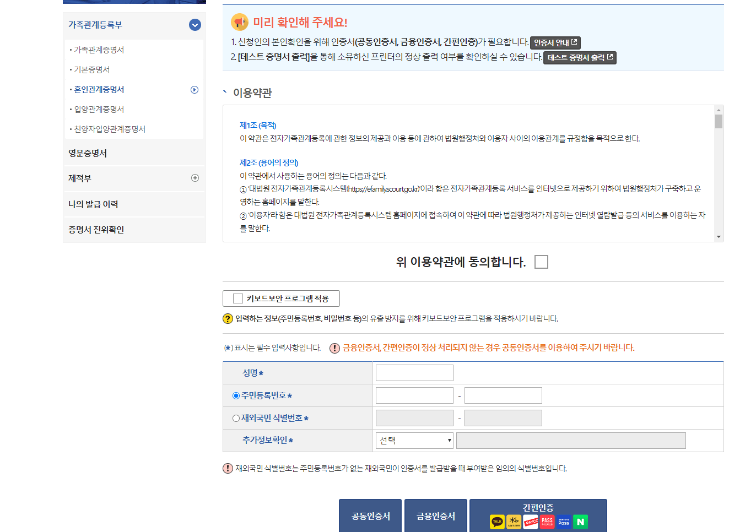Screen dimensions: 756x532
Task: Pick PAYCO in the 간편인증 options
Action: tap(531, 522)
